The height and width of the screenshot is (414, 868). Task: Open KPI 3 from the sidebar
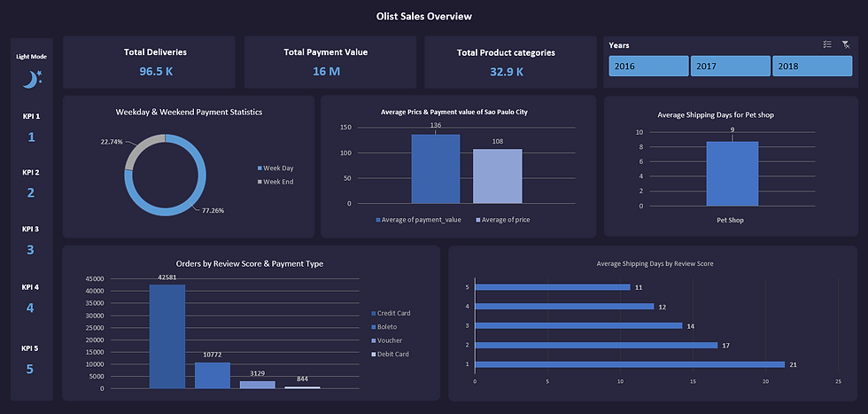tap(30, 250)
